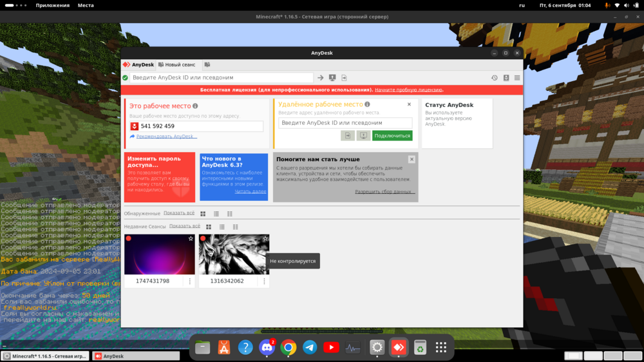Switch to Minecraft window in taskbar
644x362 pixels.
click(x=45, y=356)
